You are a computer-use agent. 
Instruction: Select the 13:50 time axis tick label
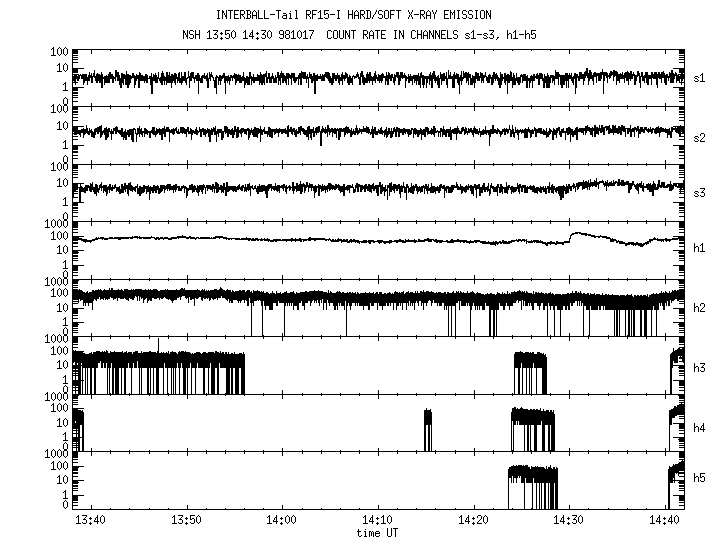(186, 520)
